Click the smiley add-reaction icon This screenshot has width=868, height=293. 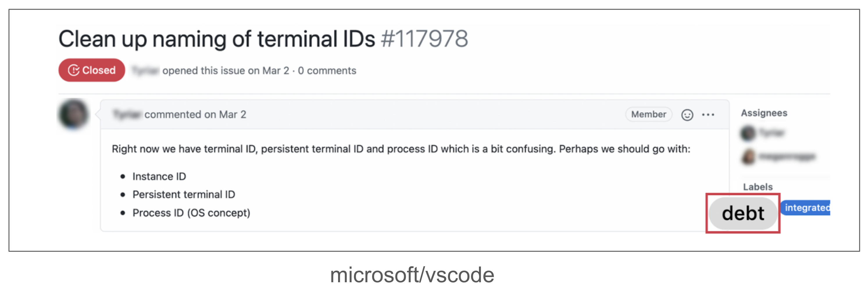(687, 115)
